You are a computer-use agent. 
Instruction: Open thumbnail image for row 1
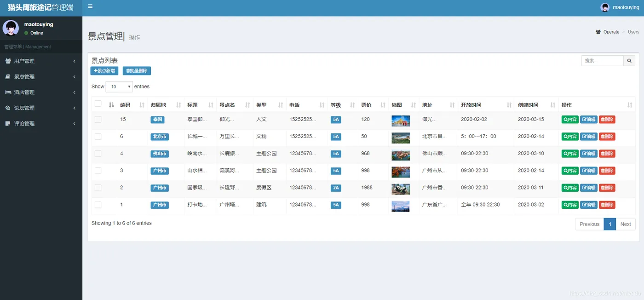401,206
